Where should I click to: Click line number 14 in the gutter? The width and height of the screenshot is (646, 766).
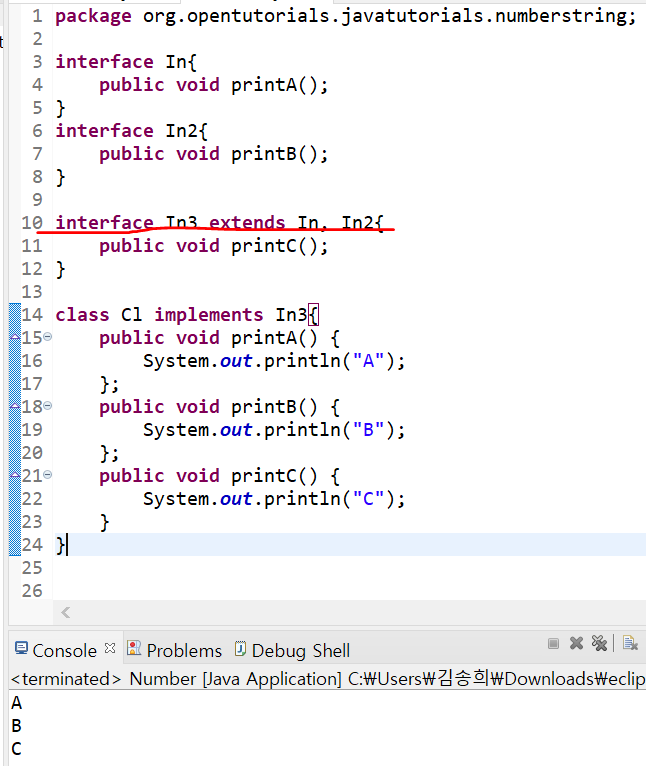coord(32,315)
